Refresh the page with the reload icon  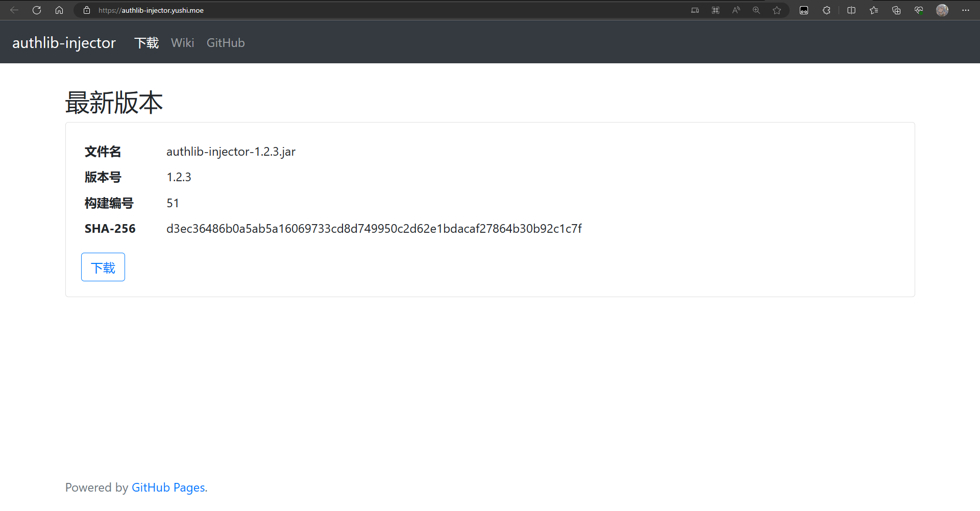37,10
